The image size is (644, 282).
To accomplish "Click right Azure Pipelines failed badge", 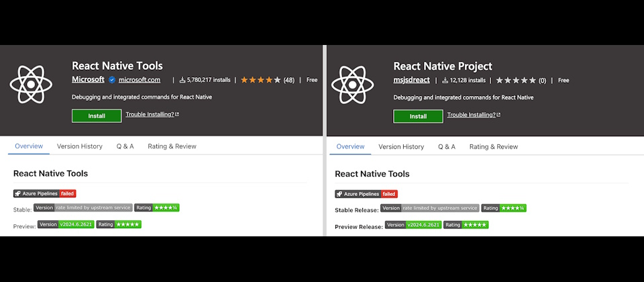I will point(366,193).
